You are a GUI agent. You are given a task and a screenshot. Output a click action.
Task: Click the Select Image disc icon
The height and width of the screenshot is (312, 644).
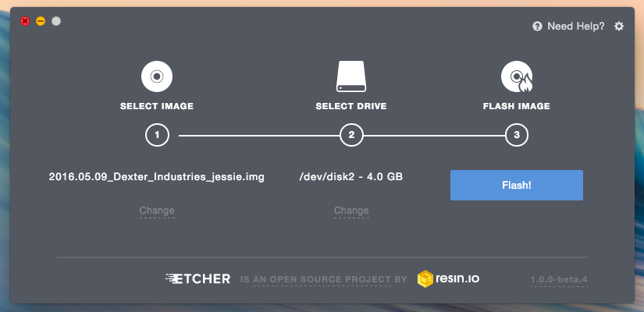(157, 76)
